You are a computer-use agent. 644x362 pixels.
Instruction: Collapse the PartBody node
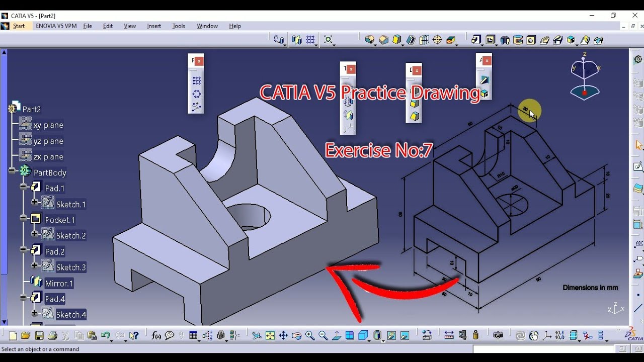pos(12,171)
